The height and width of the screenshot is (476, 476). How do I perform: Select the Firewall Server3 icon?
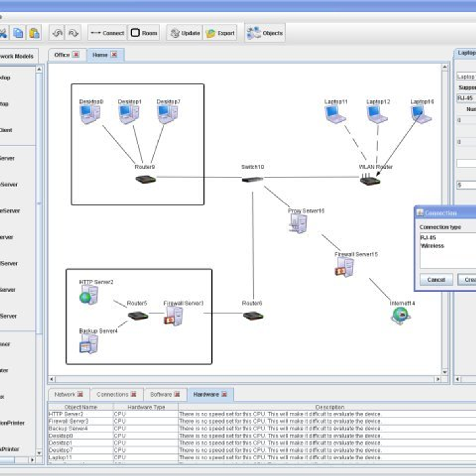174,317
